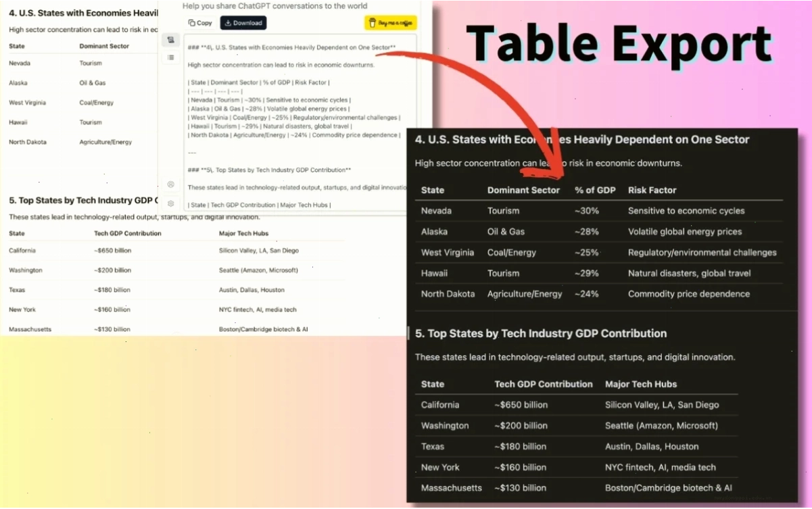Click New York cell in light table
Viewport: 812px width, 509px height.
pos(22,310)
